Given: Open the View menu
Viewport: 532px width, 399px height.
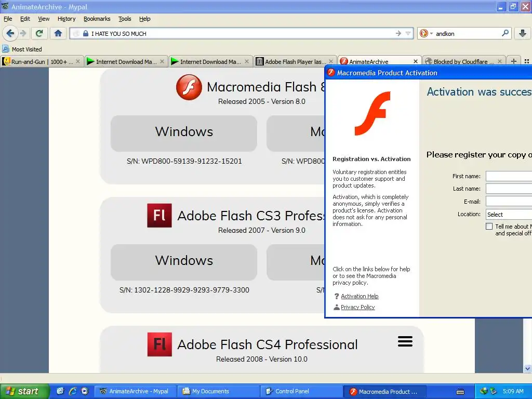Looking at the screenshot, I should pyautogui.click(x=44, y=19).
